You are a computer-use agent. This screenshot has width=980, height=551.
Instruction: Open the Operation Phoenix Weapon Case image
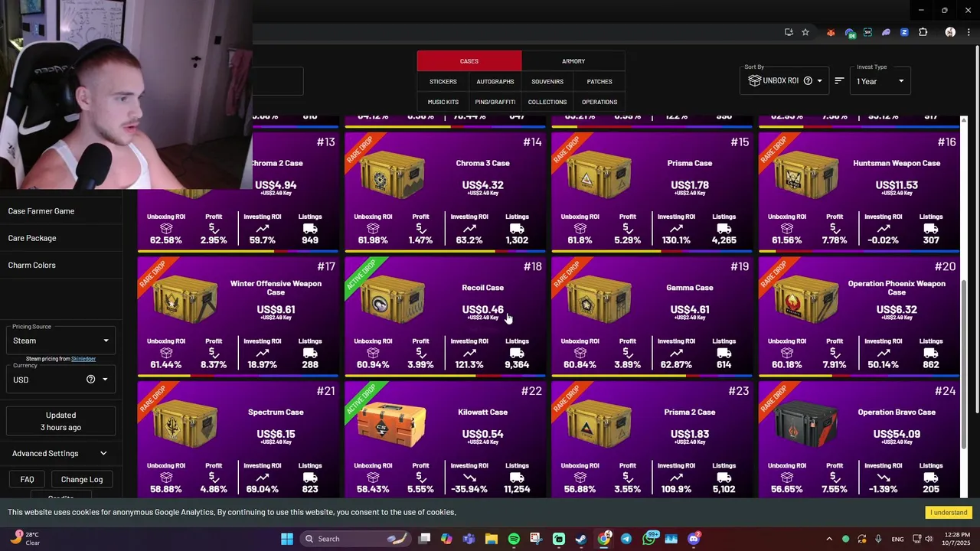click(806, 298)
